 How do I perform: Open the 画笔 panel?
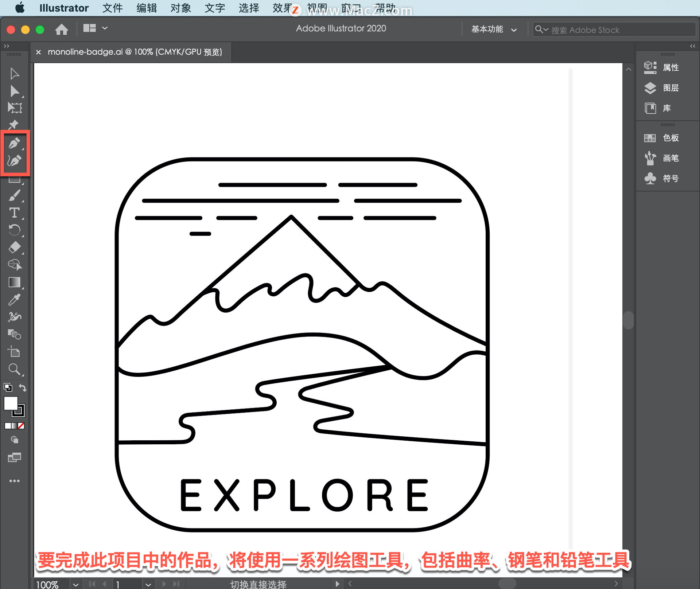click(x=661, y=158)
